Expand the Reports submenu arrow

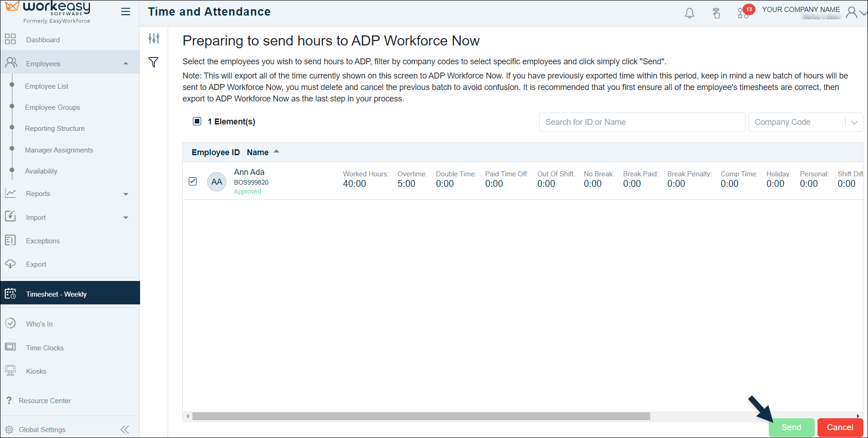[x=126, y=194]
